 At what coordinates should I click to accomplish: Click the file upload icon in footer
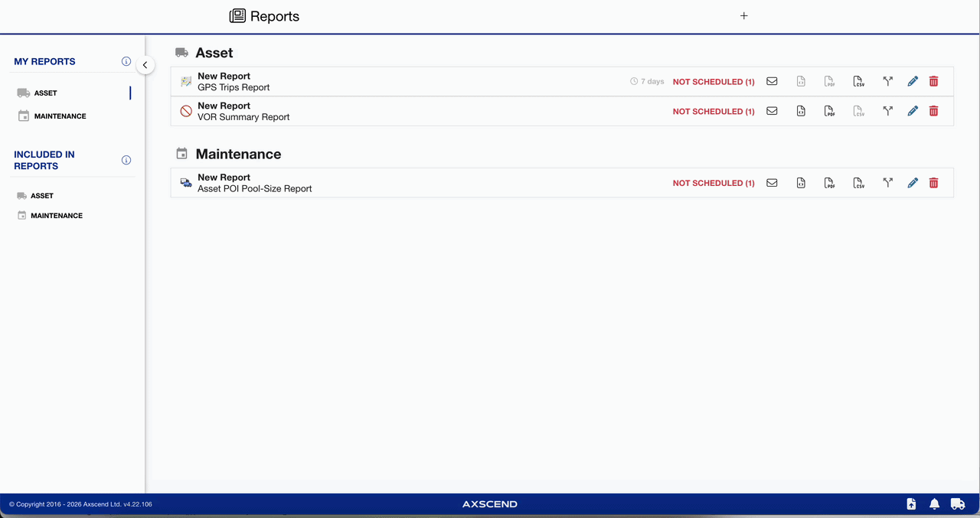[x=911, y=503]
